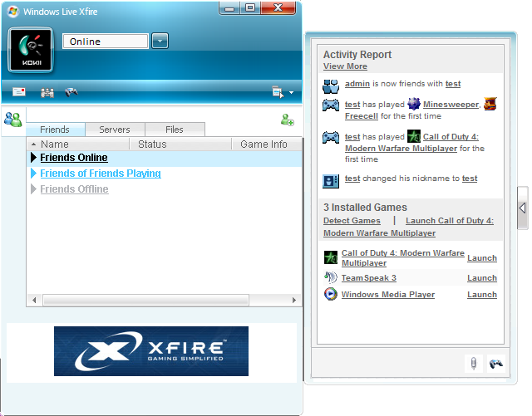Click the envelope mail icon in toolbar

point(18,92)
